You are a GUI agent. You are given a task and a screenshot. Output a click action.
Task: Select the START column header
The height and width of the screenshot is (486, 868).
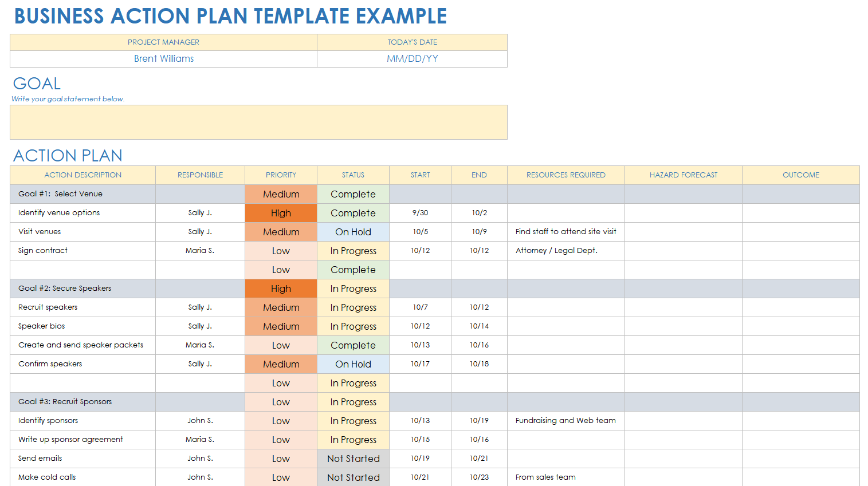[420, 175]
